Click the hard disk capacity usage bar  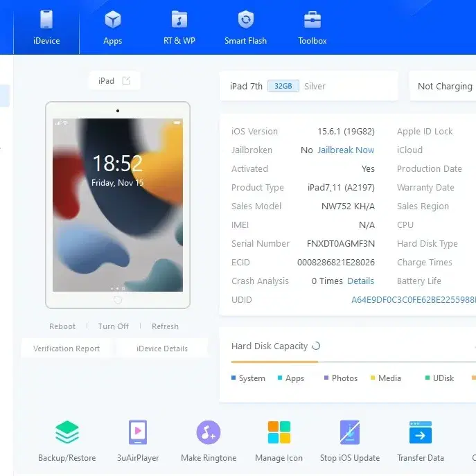(353, 362)
